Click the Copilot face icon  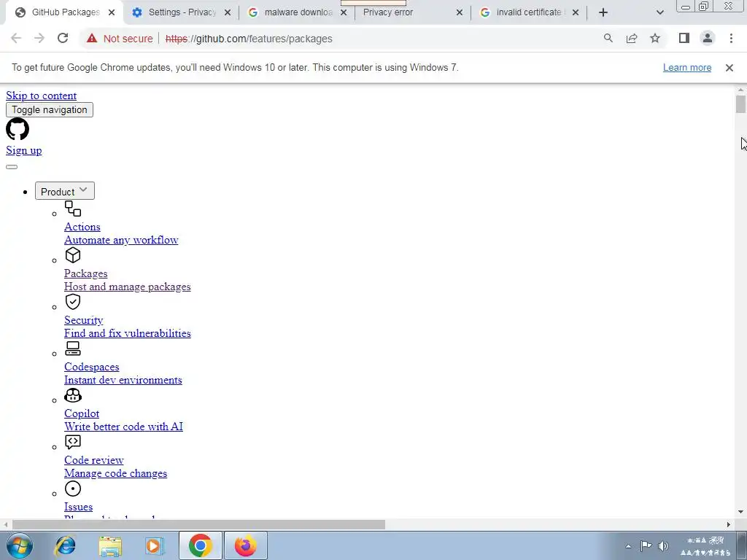pos(73,395)
